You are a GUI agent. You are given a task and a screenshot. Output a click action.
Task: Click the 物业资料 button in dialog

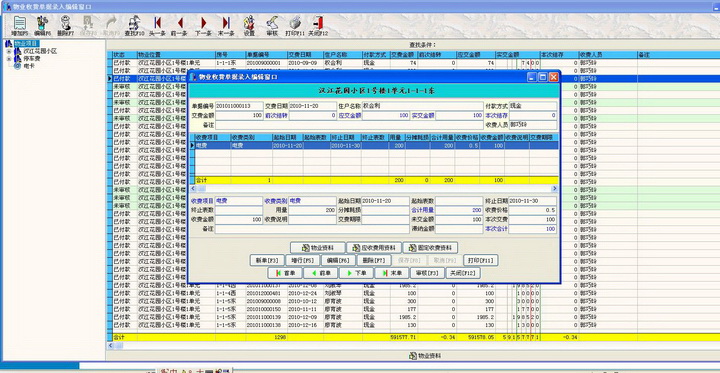pos(317,248)
